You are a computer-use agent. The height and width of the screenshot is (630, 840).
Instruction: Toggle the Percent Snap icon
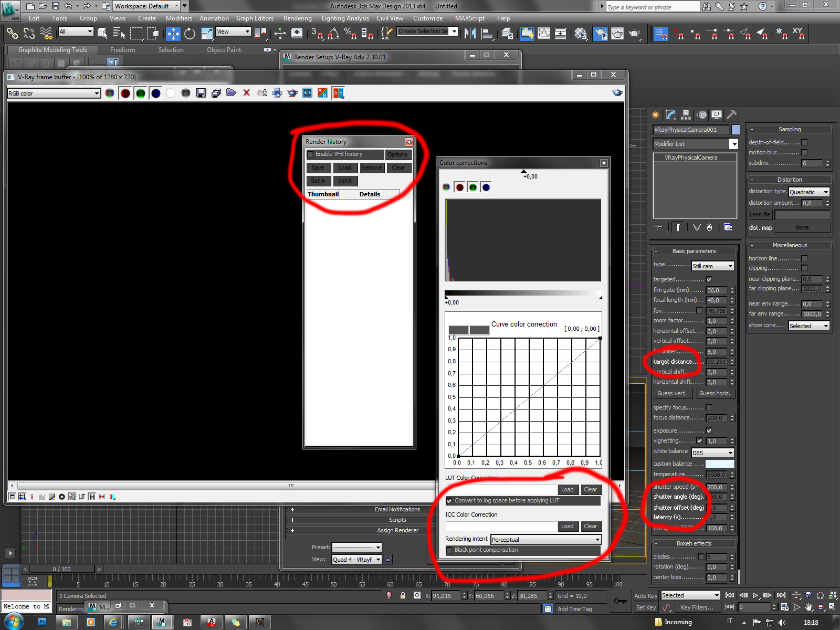pos(350,34)
